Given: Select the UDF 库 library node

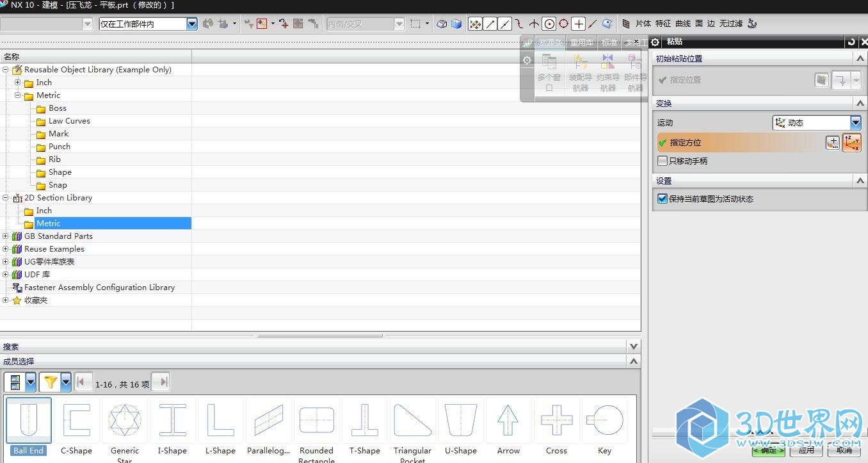Looking at the screenshot, I should click(x=37, y=274).
